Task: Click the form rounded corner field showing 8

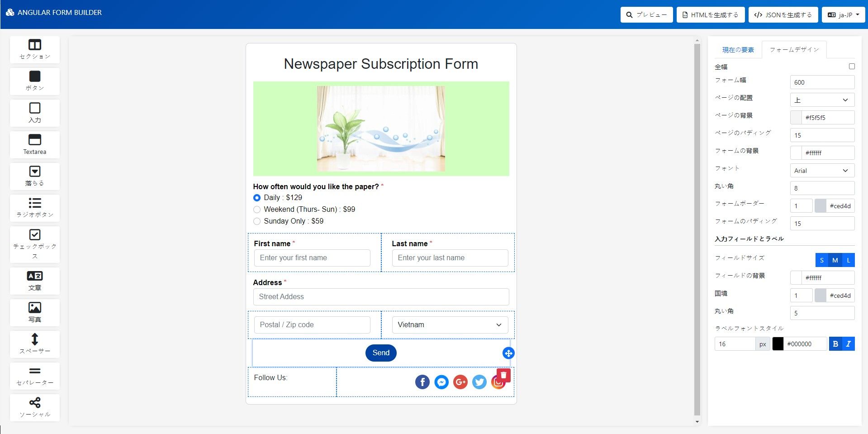Action: tap(822, 188)
